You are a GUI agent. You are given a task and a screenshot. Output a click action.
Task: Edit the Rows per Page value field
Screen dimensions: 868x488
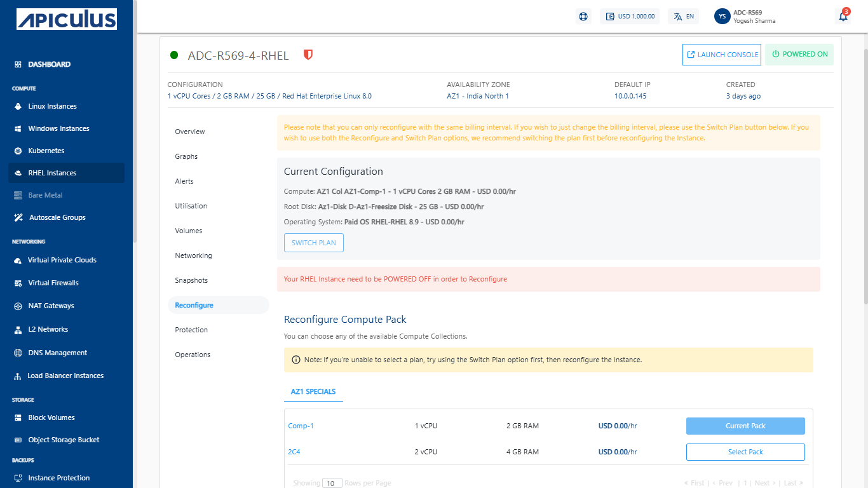(332, 483)
